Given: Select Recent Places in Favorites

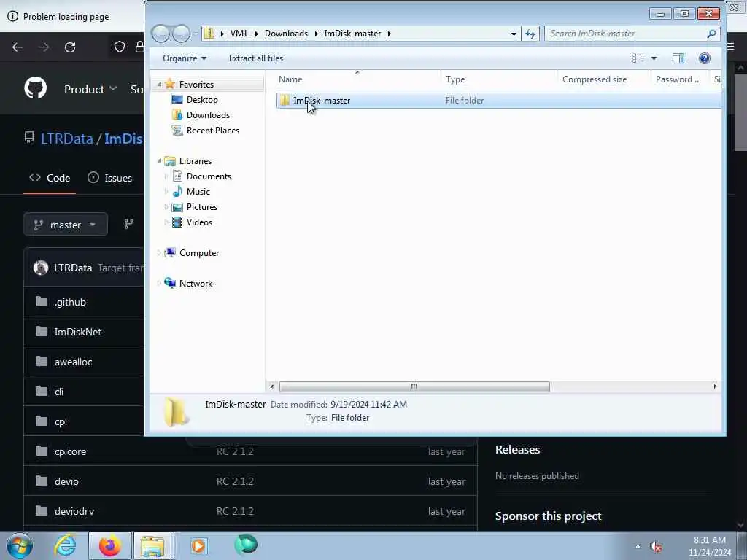Looking at the screenshot, I should (x=212, y=130).
